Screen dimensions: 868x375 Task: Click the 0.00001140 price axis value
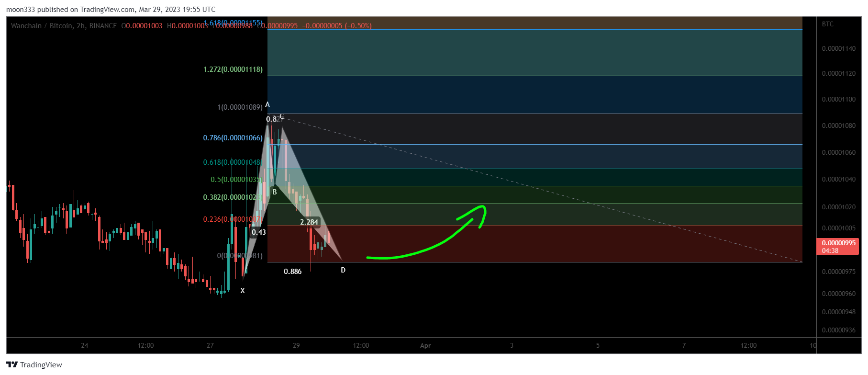click(x=839, y=48)
